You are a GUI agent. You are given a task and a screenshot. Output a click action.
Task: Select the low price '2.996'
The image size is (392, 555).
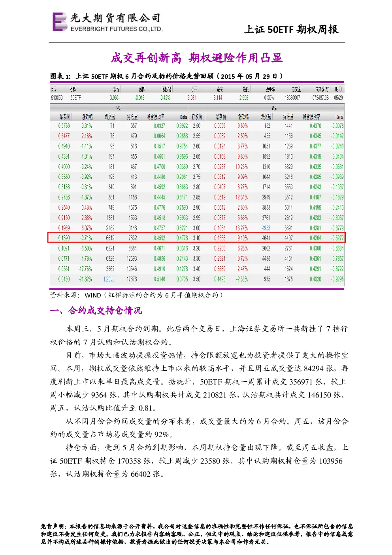[x=244, y=98]
